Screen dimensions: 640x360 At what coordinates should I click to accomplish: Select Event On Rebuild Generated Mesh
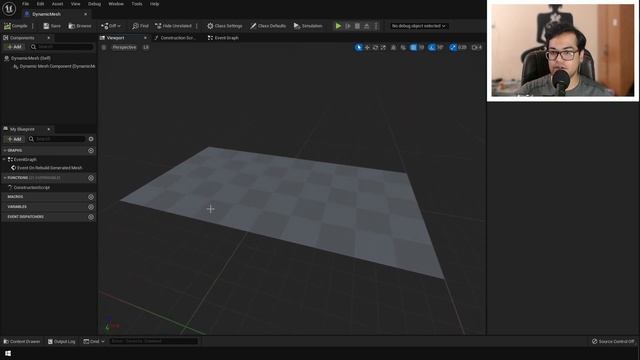coord(47,168)
